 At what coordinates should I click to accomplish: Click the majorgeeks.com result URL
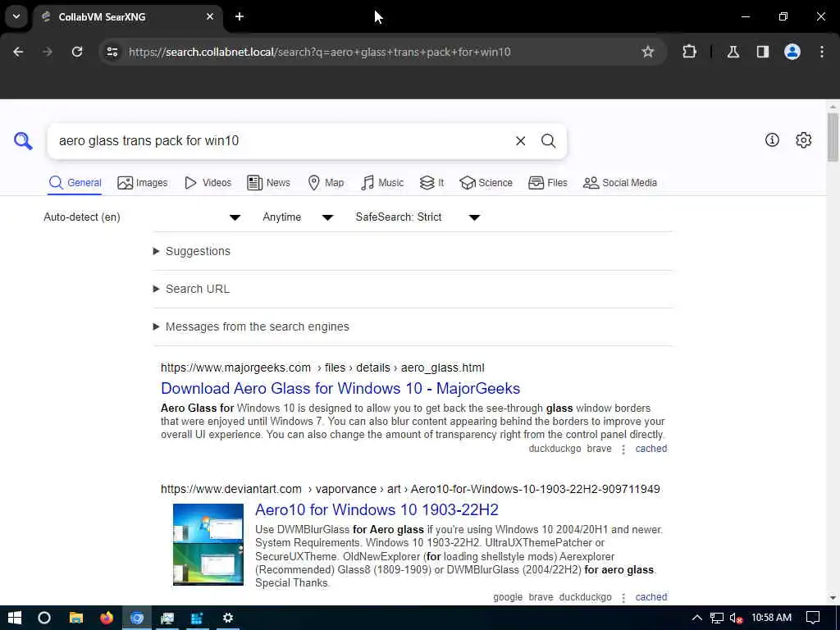[x=322, y=368]
